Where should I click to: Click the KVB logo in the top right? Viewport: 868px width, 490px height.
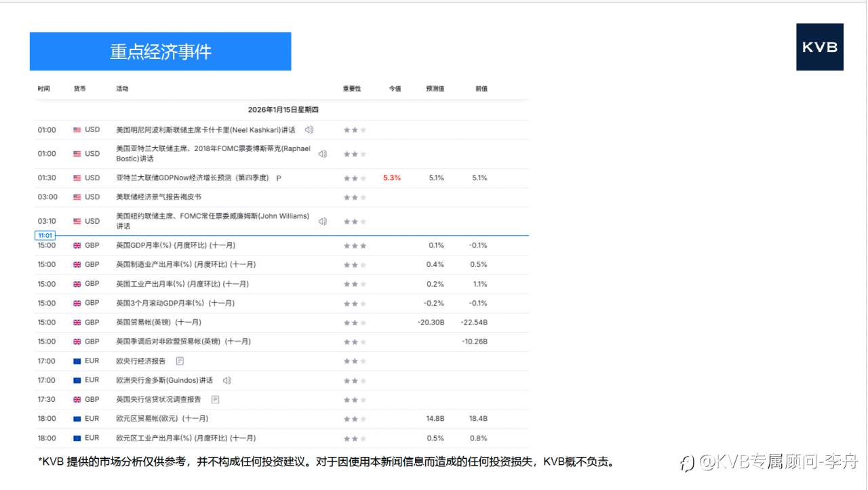point(820,47)
